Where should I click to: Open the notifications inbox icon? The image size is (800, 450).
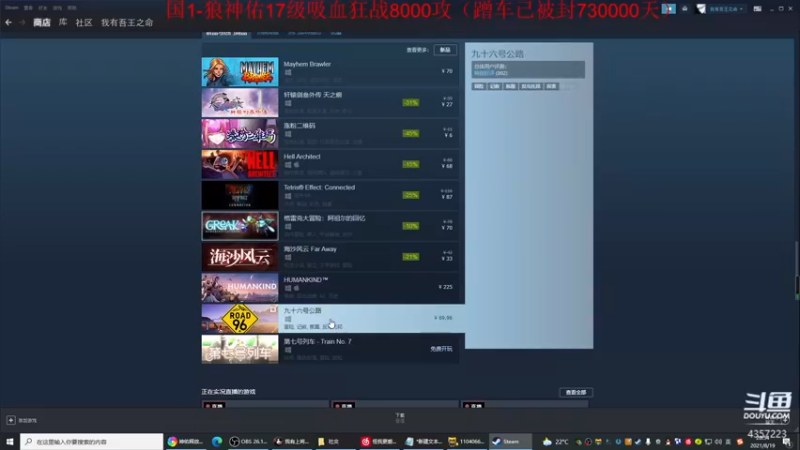(685, 9)
